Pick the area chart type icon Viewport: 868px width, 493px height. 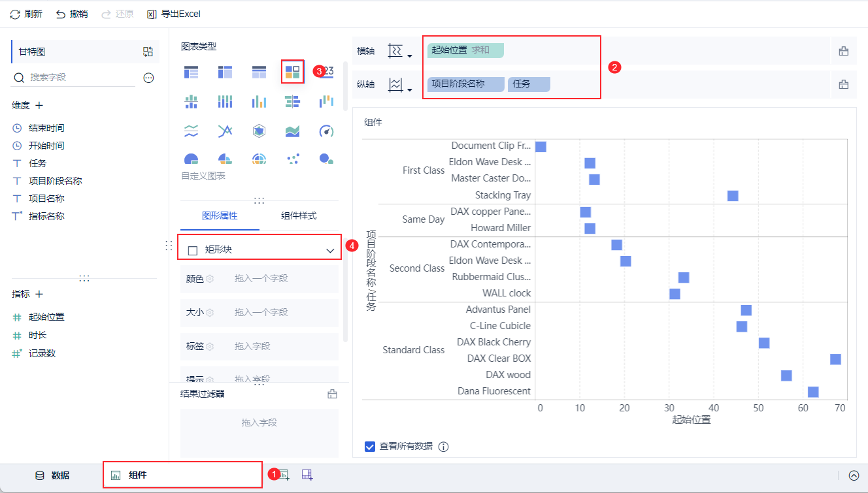click(x=292, y=131)
